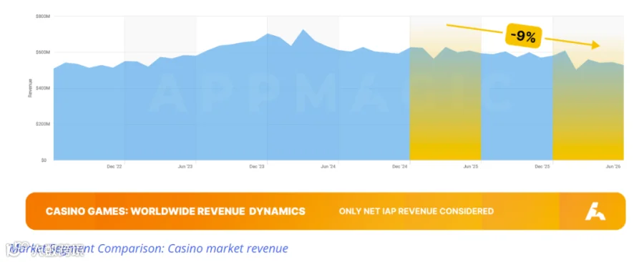644x262 pixels.
Task: Open Market Segment Comparison casino revenue link
Action: click(149, 248)
